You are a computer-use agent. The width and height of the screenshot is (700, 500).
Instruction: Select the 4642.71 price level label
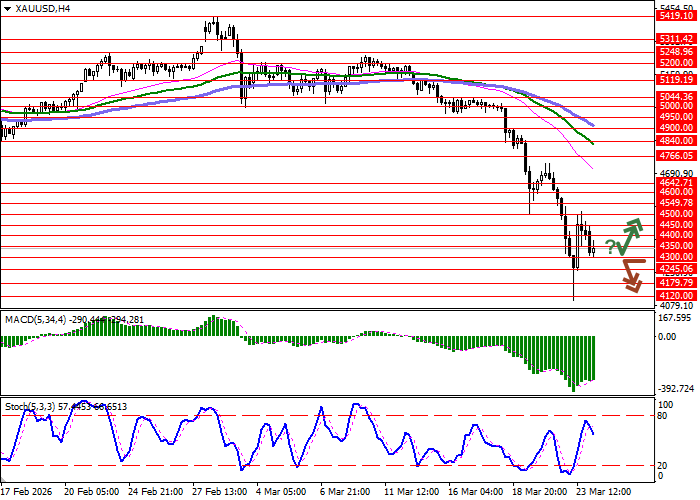(x=672, y=183)
